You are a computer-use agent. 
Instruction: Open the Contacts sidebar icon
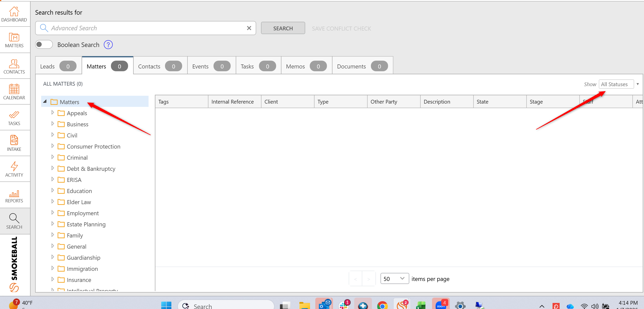click(x=14, y=66)
